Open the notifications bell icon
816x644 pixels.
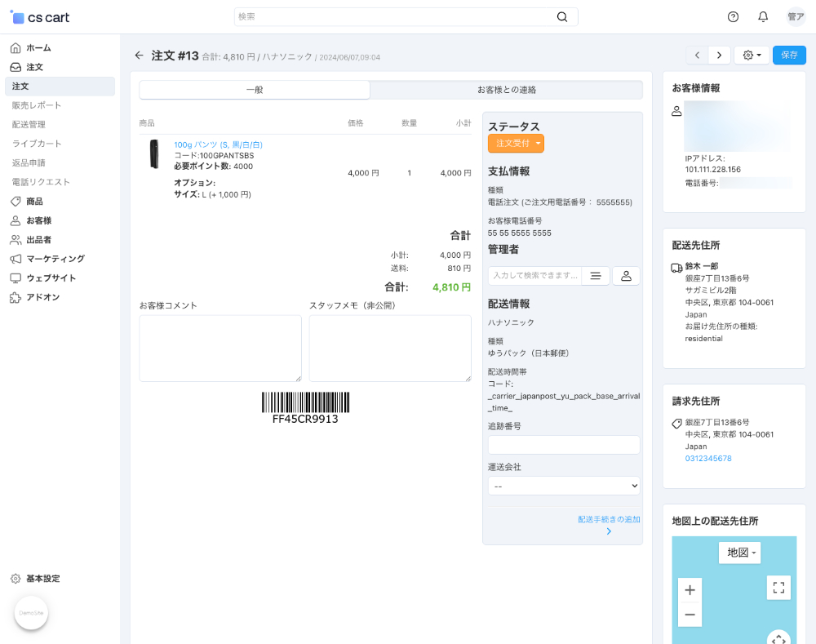tap(762, 16)
